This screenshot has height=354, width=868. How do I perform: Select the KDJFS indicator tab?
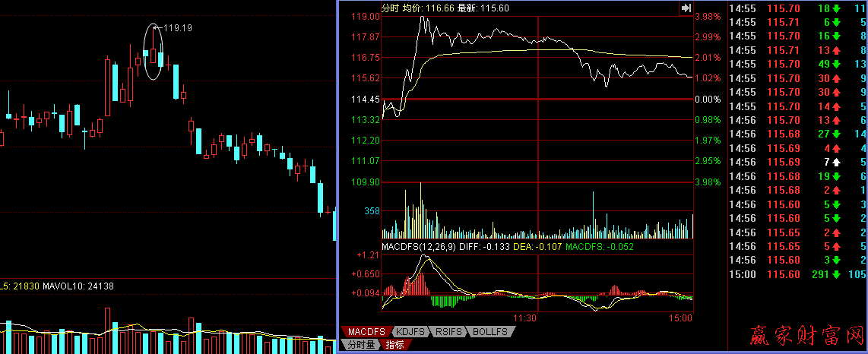pos(410,332)
